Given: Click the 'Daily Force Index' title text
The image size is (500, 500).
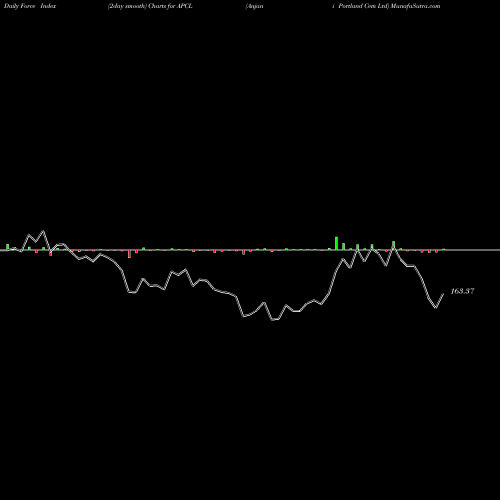Looking at the screenshot, I should pos(30,6).
